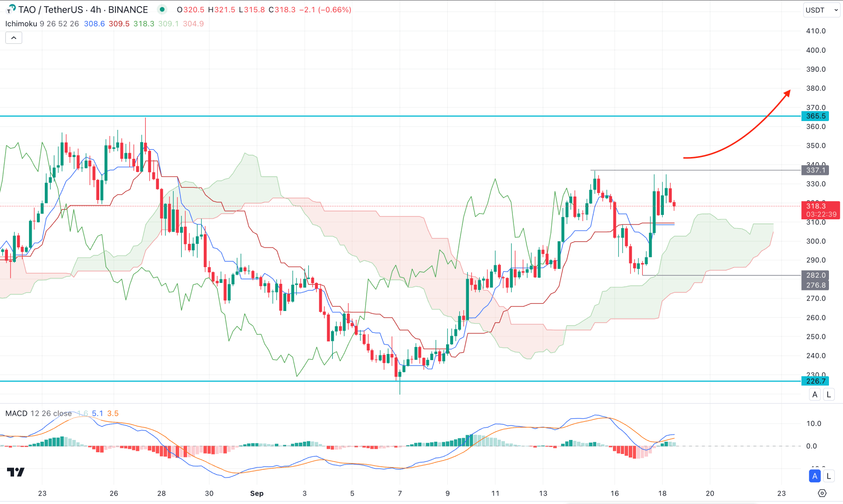
Task: Click the TAO symbol logo icon
Action: (x=11, y=9)
